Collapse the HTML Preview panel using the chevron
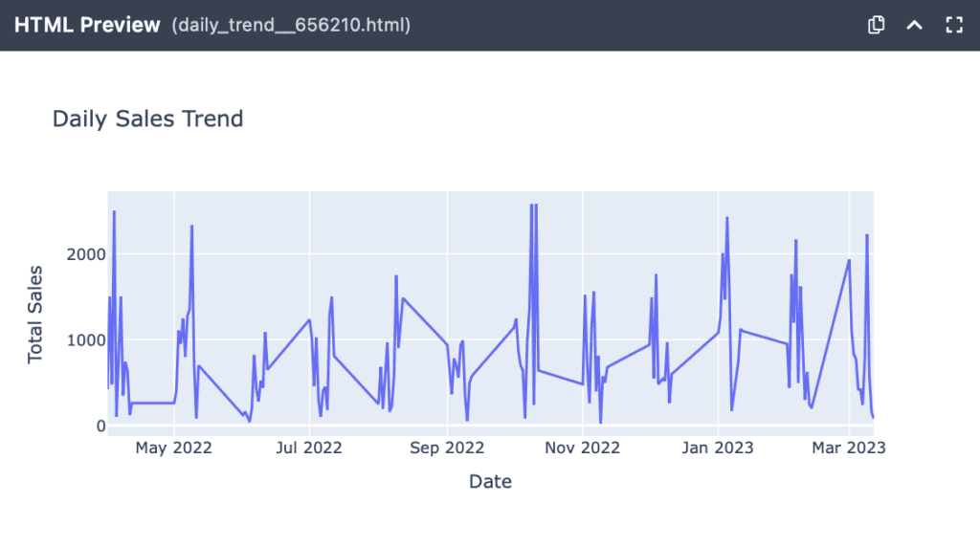Image resolution: width=980 pixels, height=546 pixels. (914, 26)
